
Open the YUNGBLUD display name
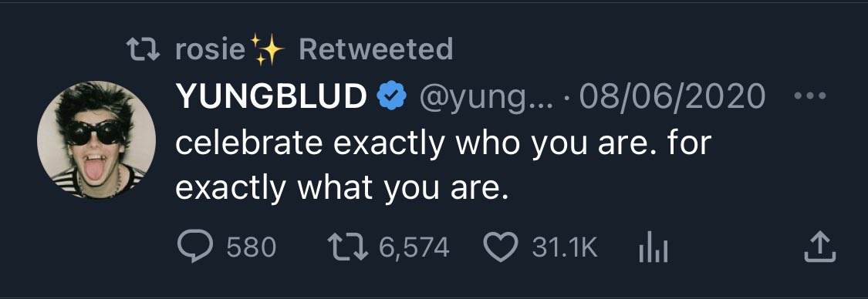(272, 97)
